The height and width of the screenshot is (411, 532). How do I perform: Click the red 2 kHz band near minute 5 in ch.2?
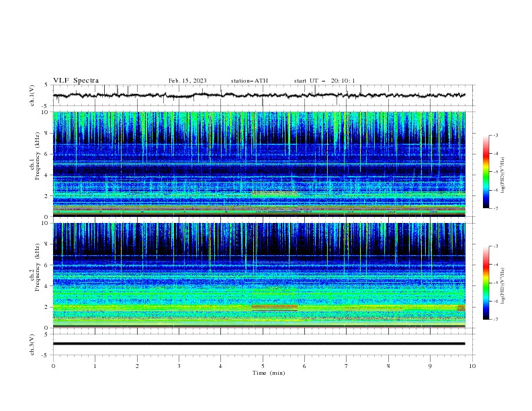tap(275, 308)
